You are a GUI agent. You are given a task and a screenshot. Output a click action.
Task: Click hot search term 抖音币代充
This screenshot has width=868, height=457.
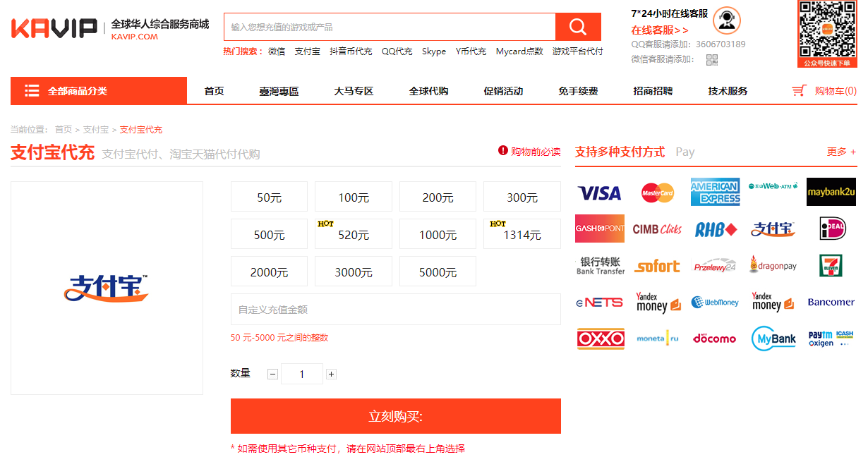coord(351,51)
